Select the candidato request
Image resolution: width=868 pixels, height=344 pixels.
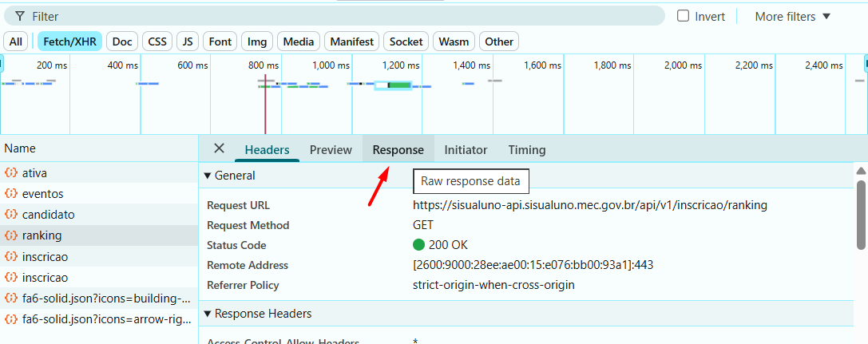tap(99, 215)
